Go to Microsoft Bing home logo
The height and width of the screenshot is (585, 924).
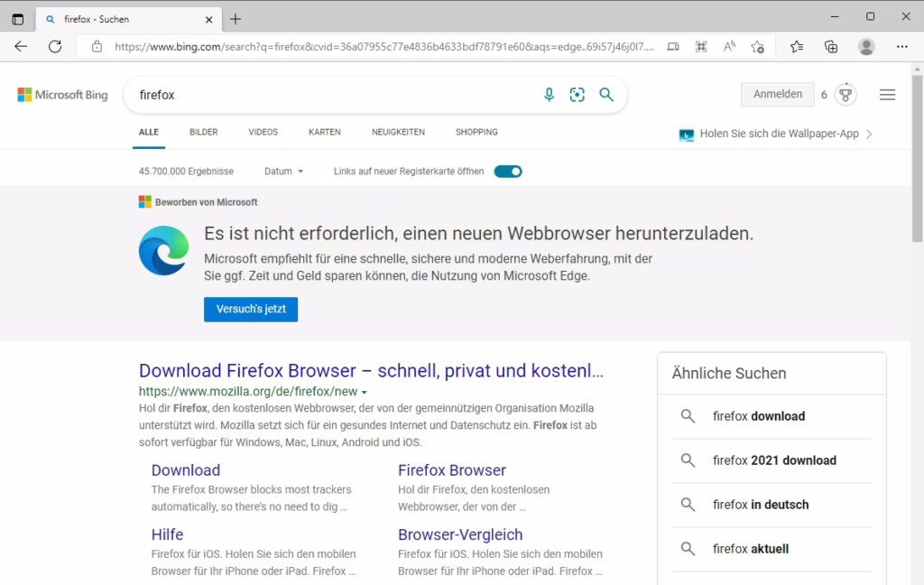62,95
